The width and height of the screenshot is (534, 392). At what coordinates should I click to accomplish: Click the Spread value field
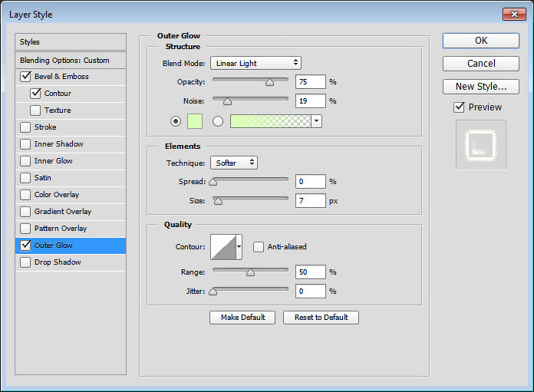[x=311, y=182]
